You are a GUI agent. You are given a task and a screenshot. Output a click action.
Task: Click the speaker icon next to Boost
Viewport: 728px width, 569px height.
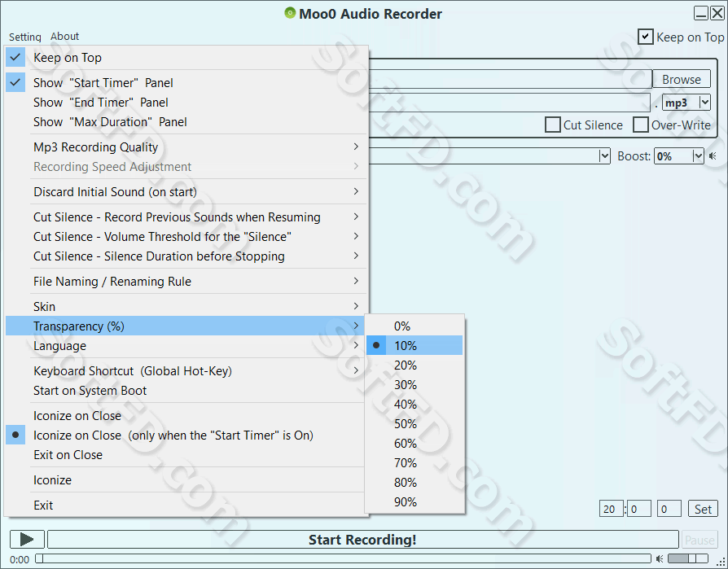point(713,156)
